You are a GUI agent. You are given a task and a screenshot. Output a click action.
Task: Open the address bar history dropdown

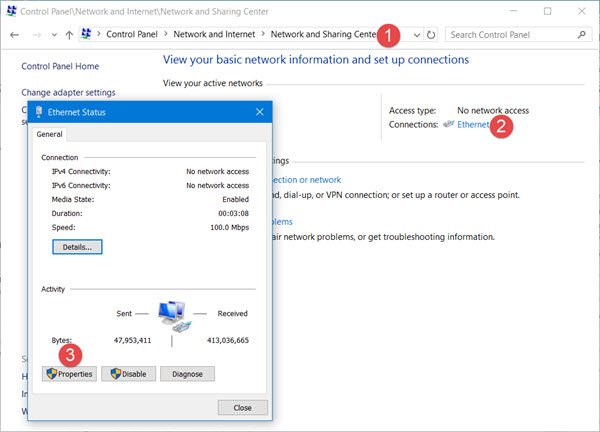(416, 34)
